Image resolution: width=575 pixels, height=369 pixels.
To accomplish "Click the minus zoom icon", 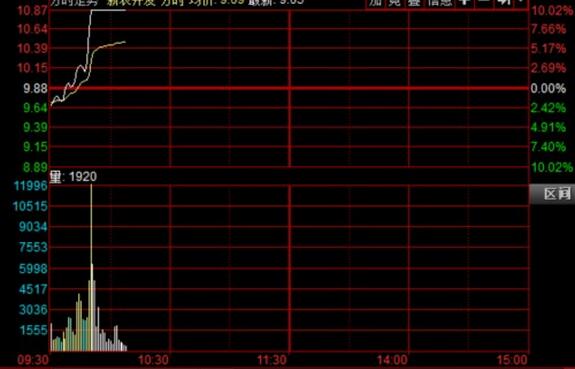I will [x=484, y=3].
